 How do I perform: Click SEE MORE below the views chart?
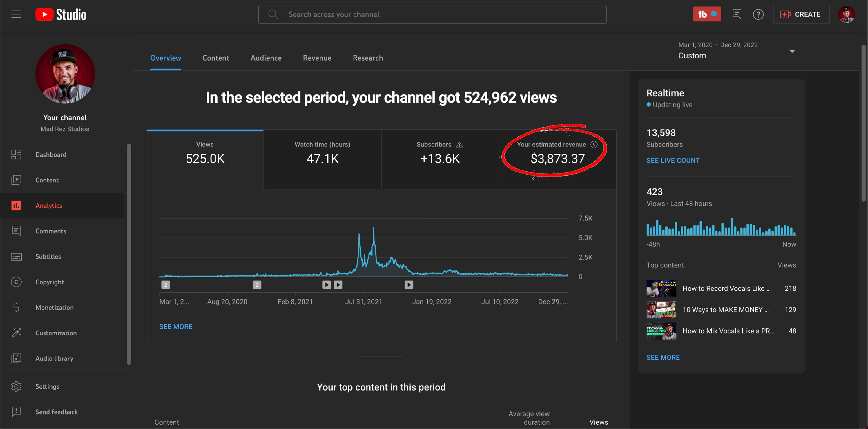176,327
